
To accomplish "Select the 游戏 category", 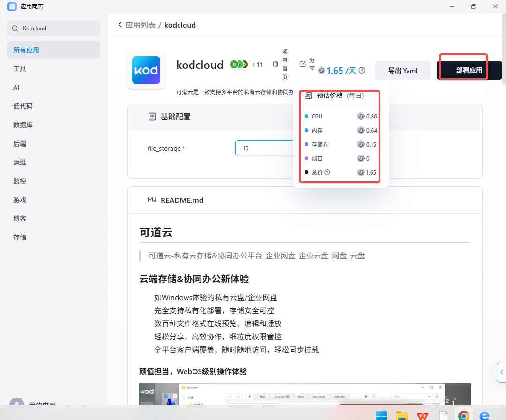I will (54, 199).
